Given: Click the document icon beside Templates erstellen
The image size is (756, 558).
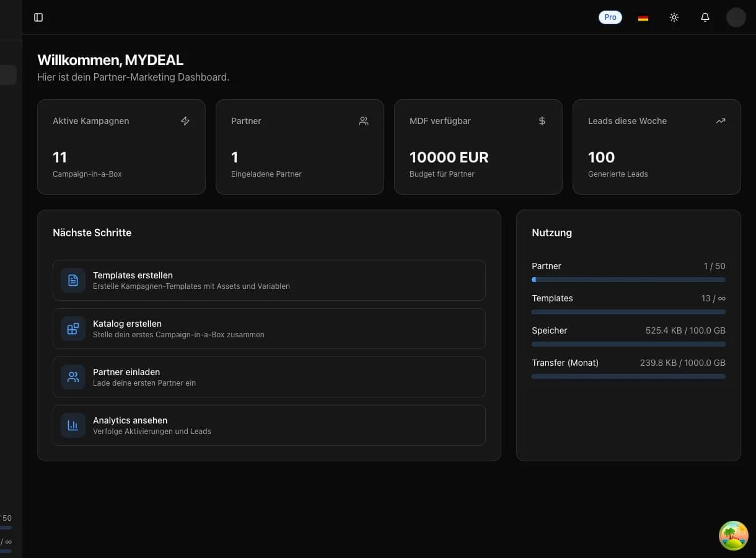Looking at the screenshot, I should click(x=73, y=280).
